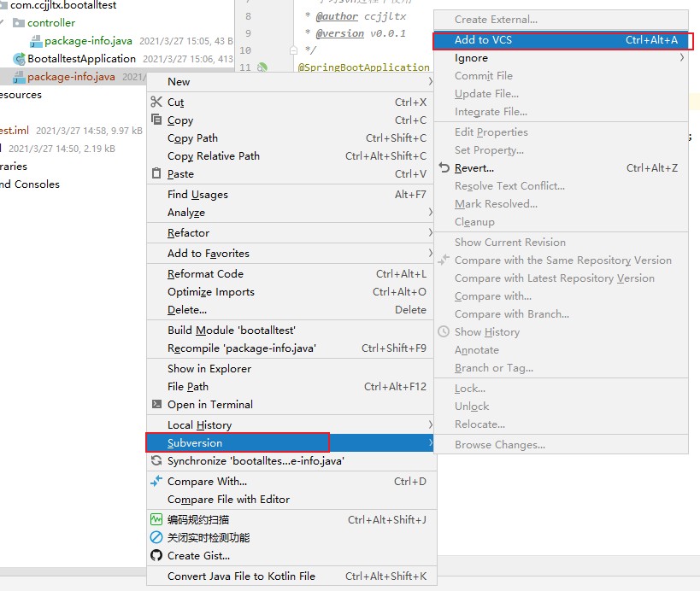Image resolution: width=700 pixels, height=591 pixels.
Task: Click the Revert arrow icon
Action: [x=444, y=168]
